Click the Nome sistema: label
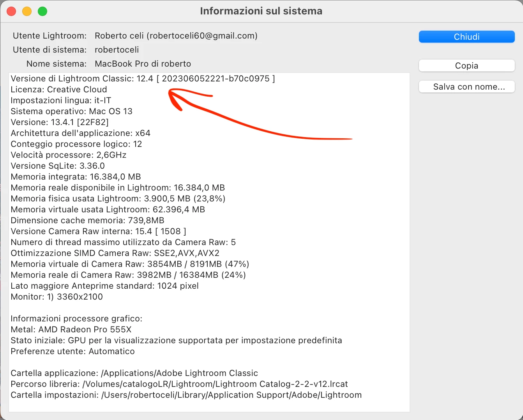Screen dimensions: 523x420 pyautogui.click(x=57, y=64)
